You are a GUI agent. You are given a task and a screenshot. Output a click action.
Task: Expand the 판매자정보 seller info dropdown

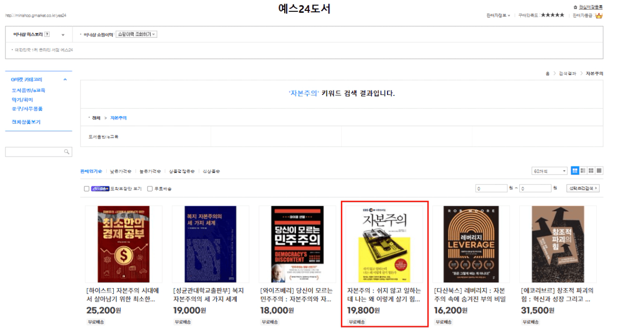(499, 15)
